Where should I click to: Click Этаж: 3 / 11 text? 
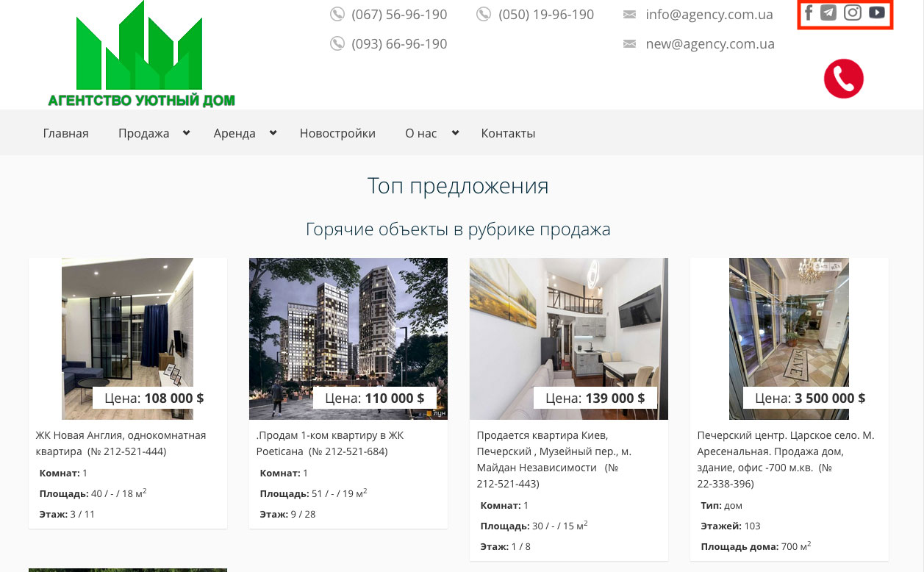(x=67, y=514)
